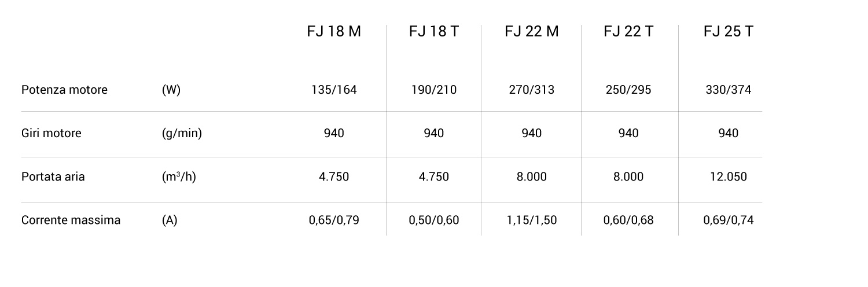868x287 pixels.
Task: Click the 0,50/0,60 current value
Action: point(433,220)
